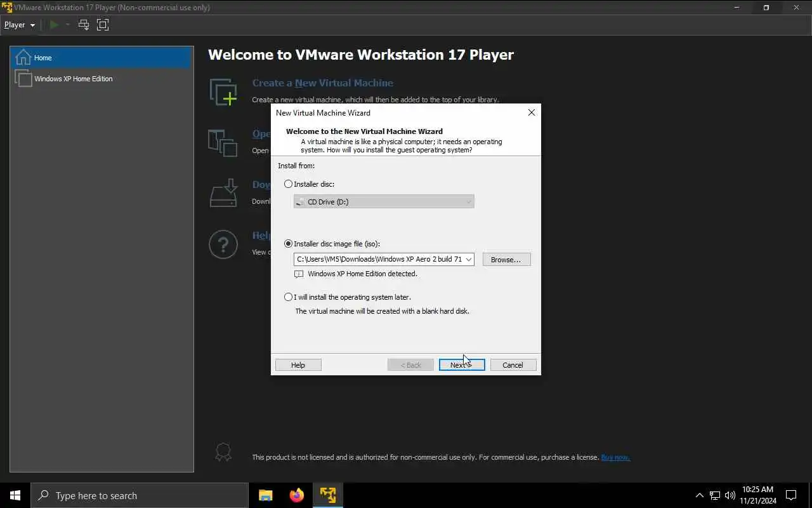Click 'The virtual machine will be created' text
The width and height of the screenshot is (812, 508).
point(382,311)
